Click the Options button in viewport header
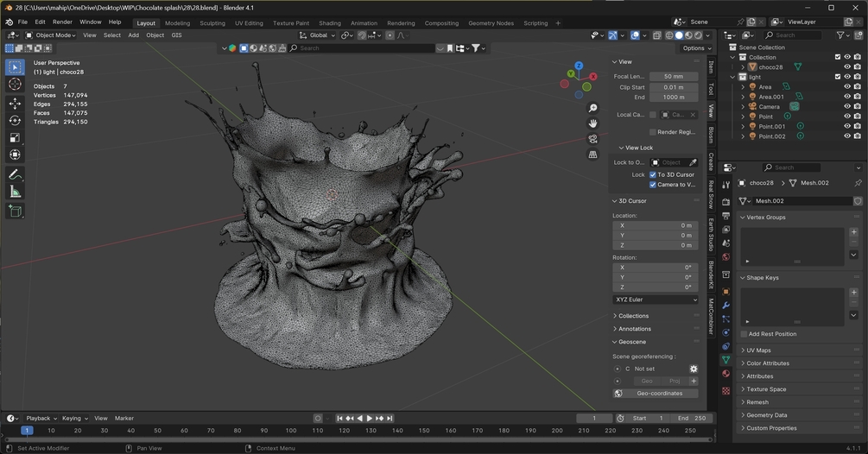 tap(695, 48)
